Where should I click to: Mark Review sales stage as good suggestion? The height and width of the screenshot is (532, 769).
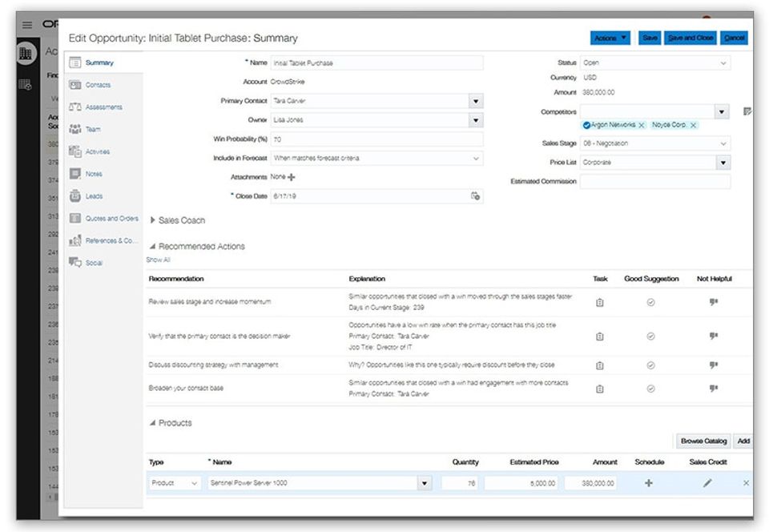(650, 303)
